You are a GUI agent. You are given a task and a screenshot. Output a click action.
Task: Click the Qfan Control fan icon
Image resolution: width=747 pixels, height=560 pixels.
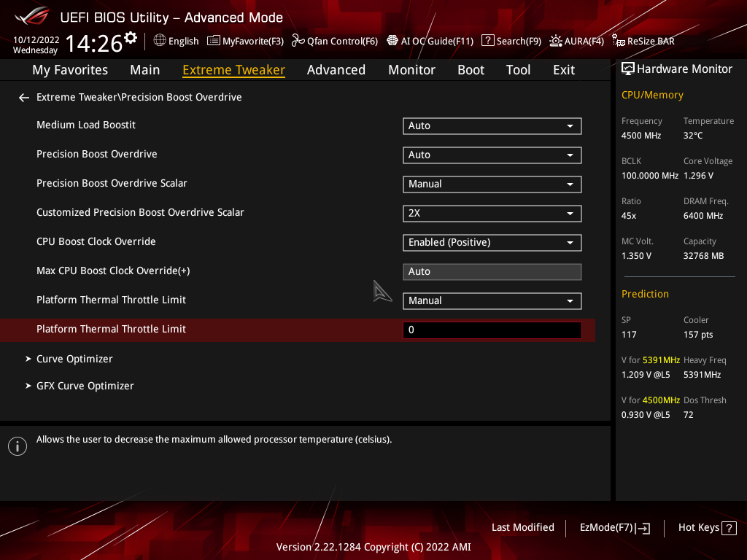298,41
